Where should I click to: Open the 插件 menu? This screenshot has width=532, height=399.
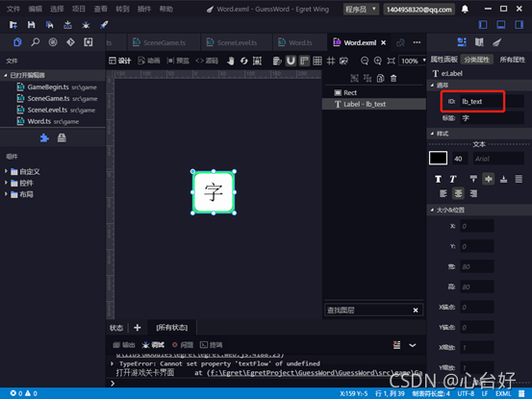coord(144,10)
